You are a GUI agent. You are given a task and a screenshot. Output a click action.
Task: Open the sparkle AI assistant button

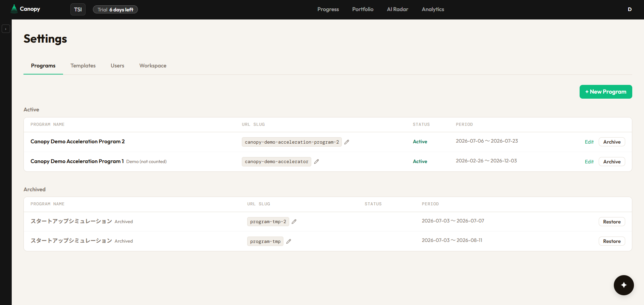point(624,285)
